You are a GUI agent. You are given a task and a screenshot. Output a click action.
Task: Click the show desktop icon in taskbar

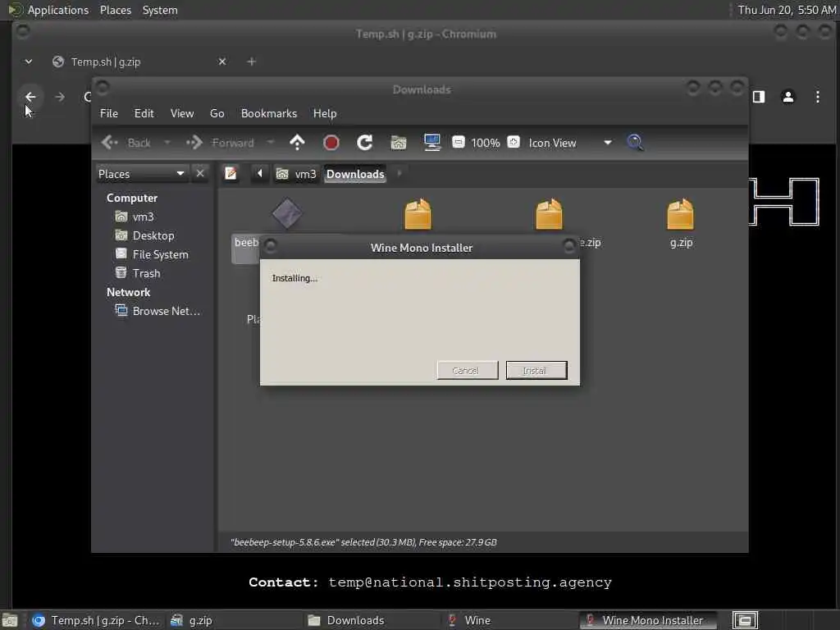tap(10, 620)
